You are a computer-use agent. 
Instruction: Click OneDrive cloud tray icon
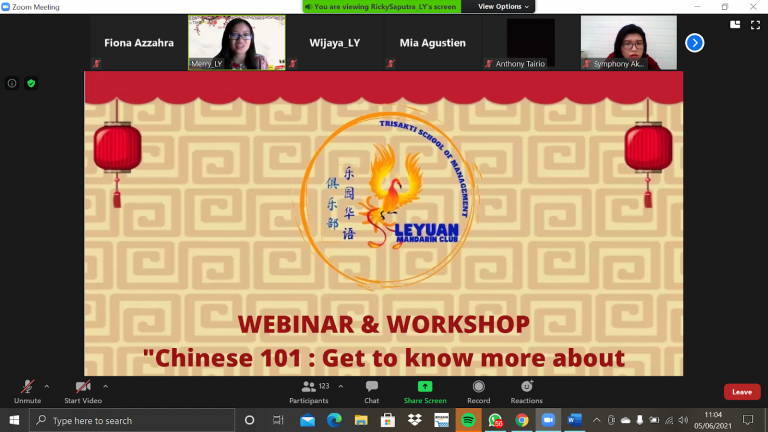(625, 420)
